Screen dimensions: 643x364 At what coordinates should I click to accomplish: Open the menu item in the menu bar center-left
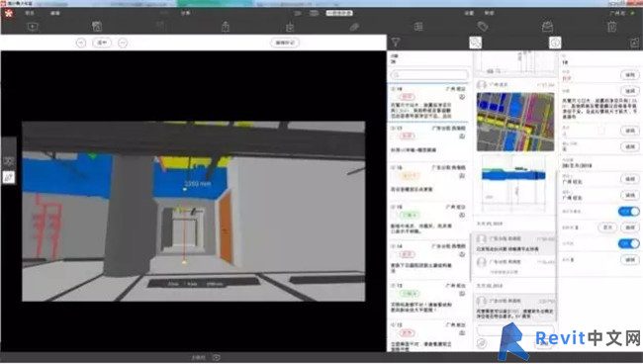tap(185, 13)
